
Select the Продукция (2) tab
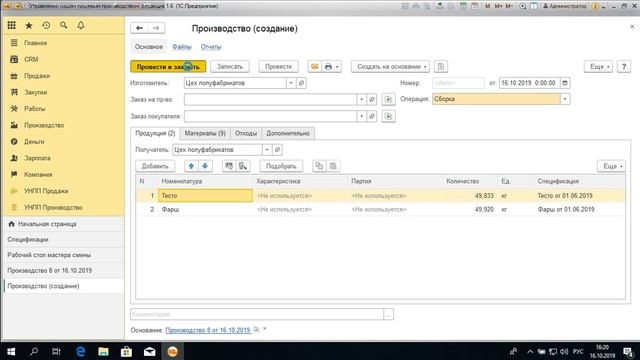pos(155,133)
